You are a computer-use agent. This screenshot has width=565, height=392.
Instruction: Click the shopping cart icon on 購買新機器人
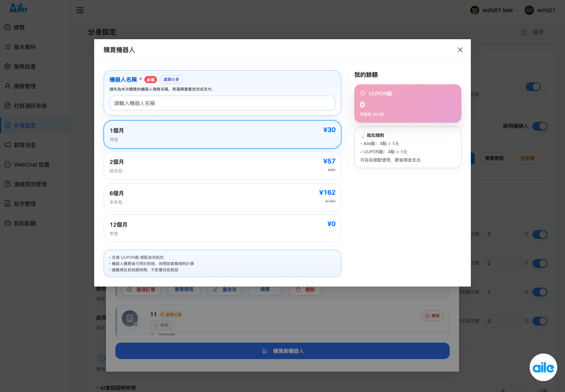264,351
